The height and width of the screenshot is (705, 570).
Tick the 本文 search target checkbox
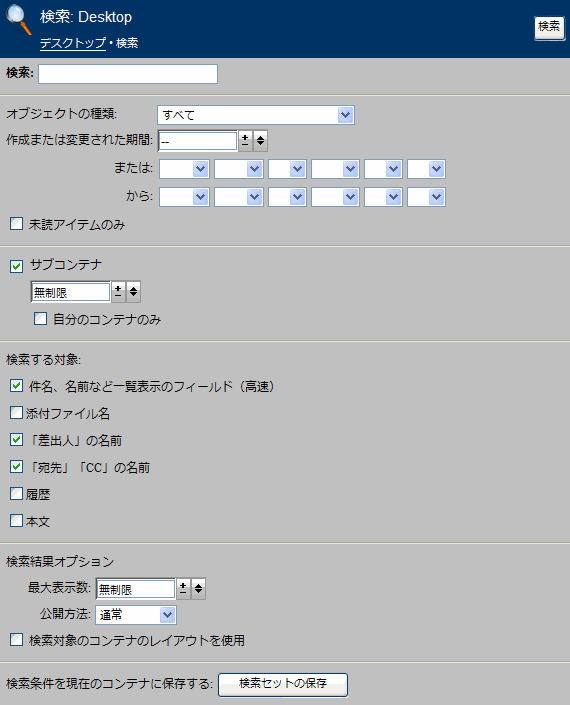tap(17, 521)
